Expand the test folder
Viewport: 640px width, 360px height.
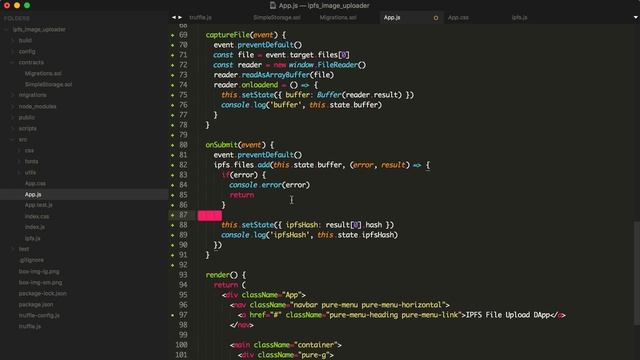pyautogui.click(x=13, y=249)
